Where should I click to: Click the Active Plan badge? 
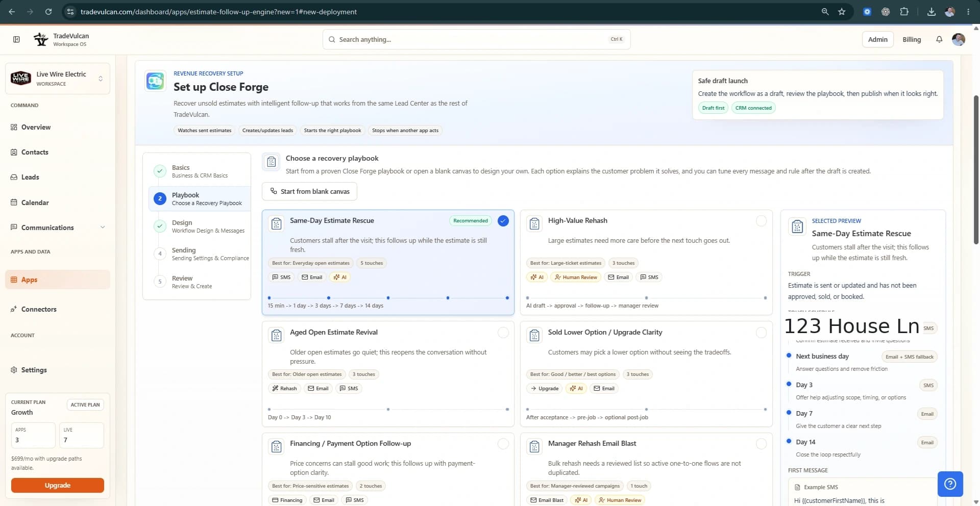coord(85,404)
